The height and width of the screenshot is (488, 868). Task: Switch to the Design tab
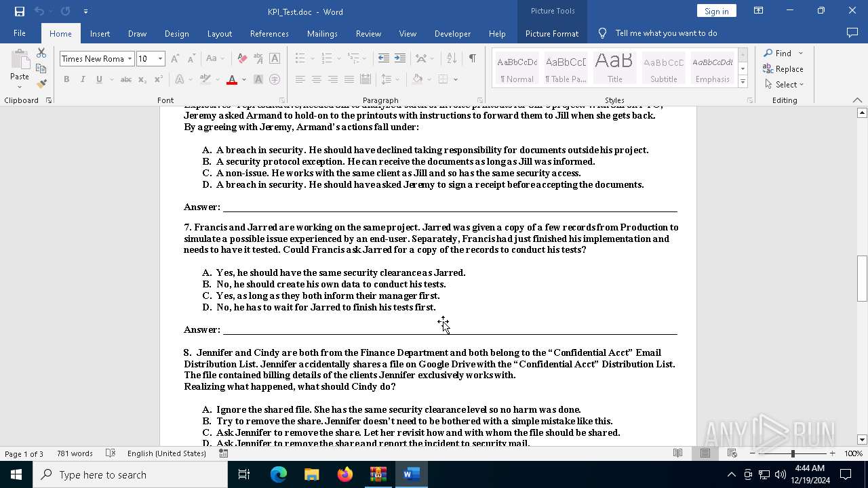(x=176, y=33)
